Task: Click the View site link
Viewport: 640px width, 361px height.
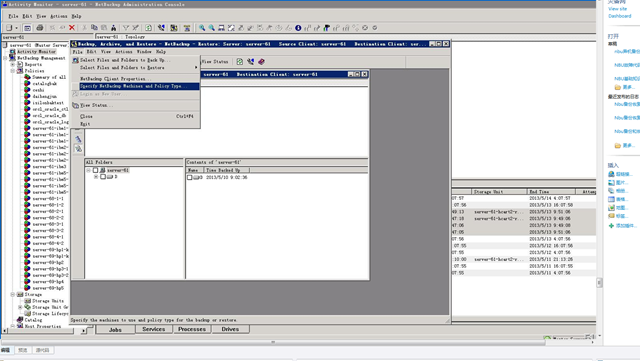Action: [617, 9]
